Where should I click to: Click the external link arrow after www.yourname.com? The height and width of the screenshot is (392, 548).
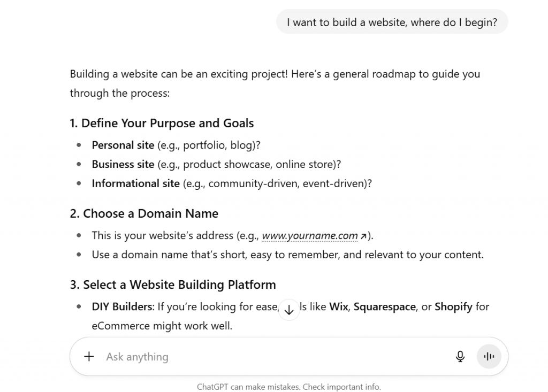tap(364, 236)
